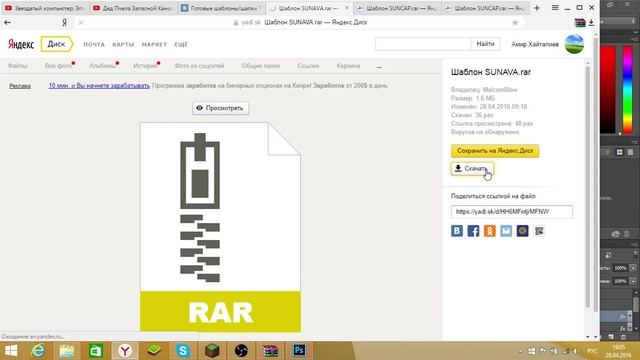640x360 pixels.
Task: Go back with the browser arrow
Action: tap(7, 22)
